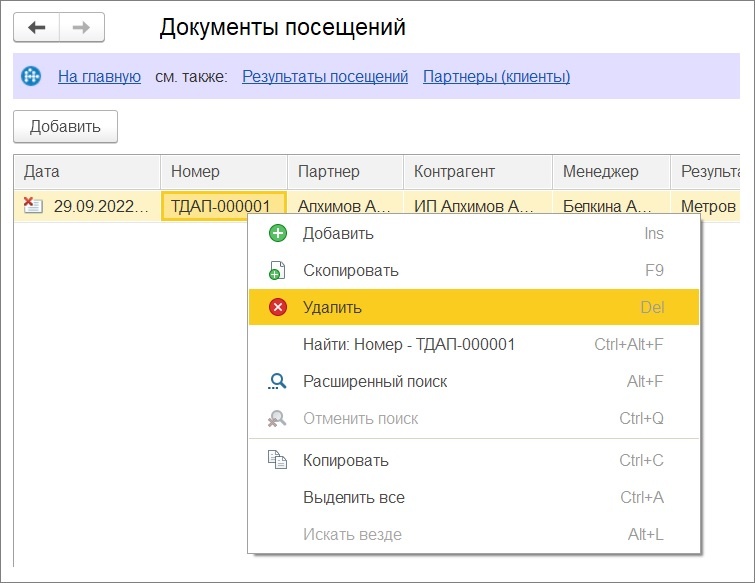Click the deleted-document icon in the row
The image size is (755, 583).
click(x=33, y=206)
